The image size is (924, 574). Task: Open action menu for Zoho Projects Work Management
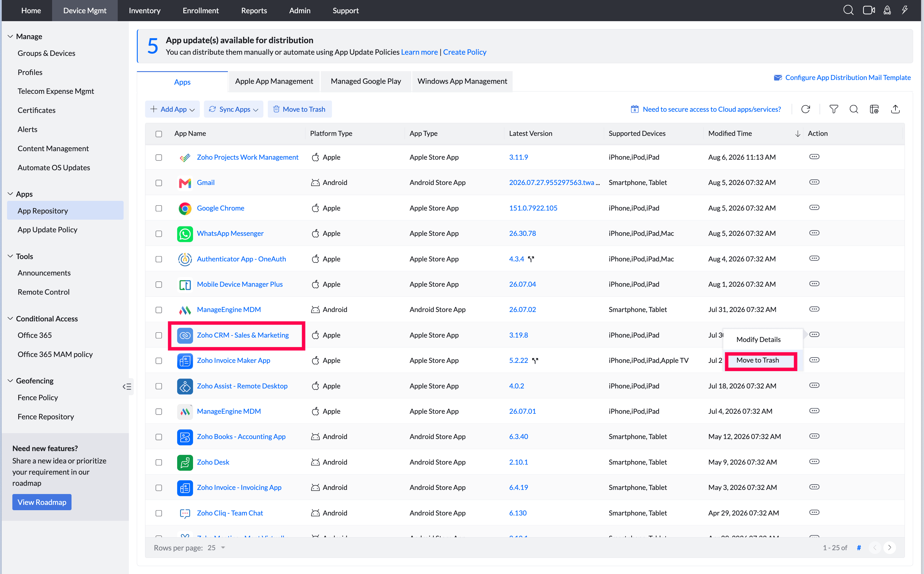(x=814, y=157)
